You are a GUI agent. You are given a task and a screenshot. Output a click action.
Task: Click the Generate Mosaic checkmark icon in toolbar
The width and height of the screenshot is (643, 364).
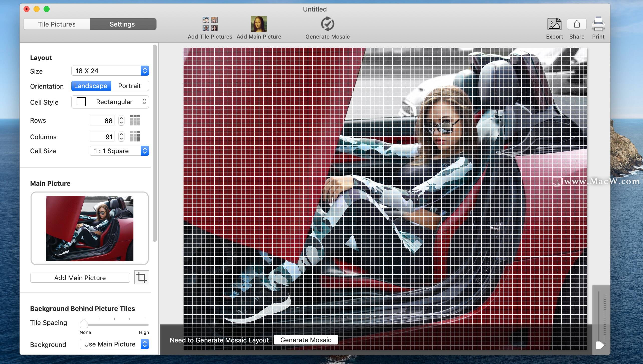(327, 24)
